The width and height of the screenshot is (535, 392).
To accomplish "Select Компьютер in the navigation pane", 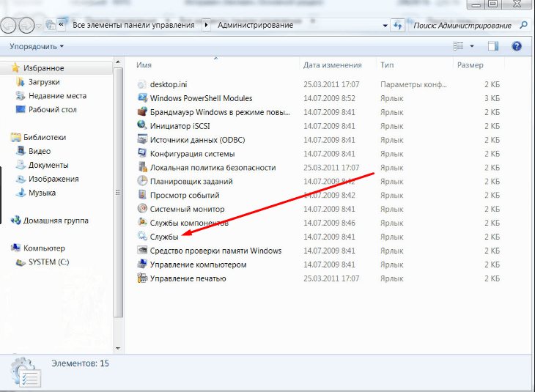I will pos(44,248).
